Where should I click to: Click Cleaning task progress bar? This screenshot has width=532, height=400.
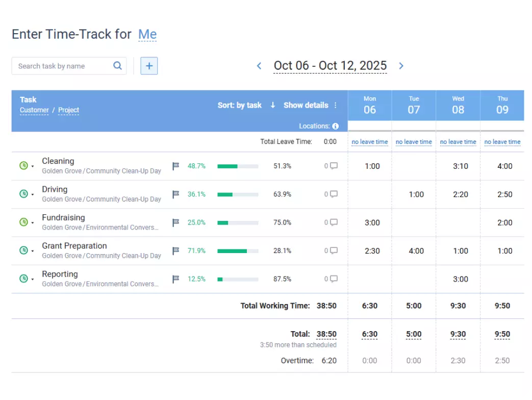point(238,165)
